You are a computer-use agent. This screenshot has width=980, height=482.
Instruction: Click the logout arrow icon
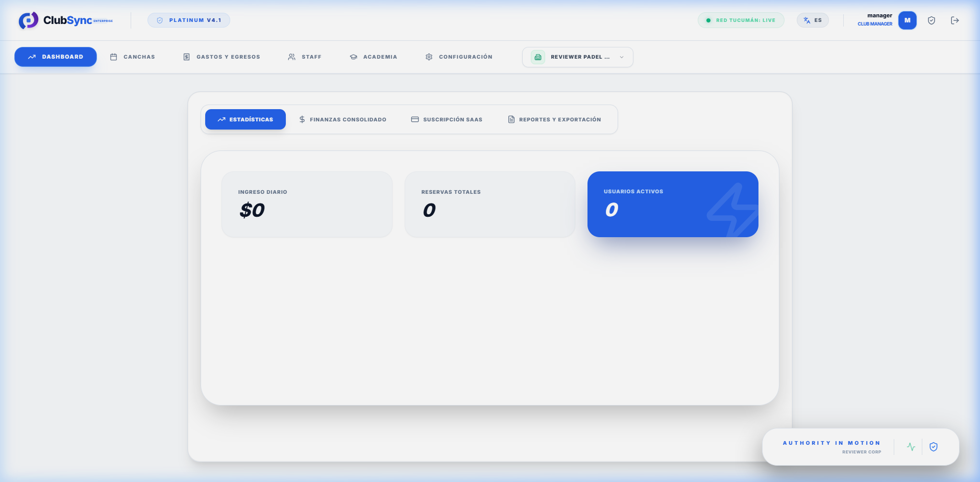click(955, 20)
